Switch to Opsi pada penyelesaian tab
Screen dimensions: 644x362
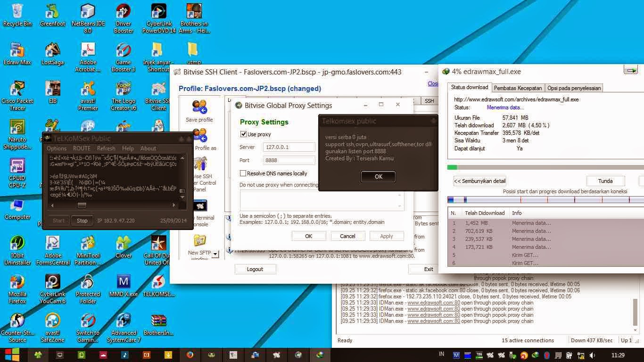(574, 88)
